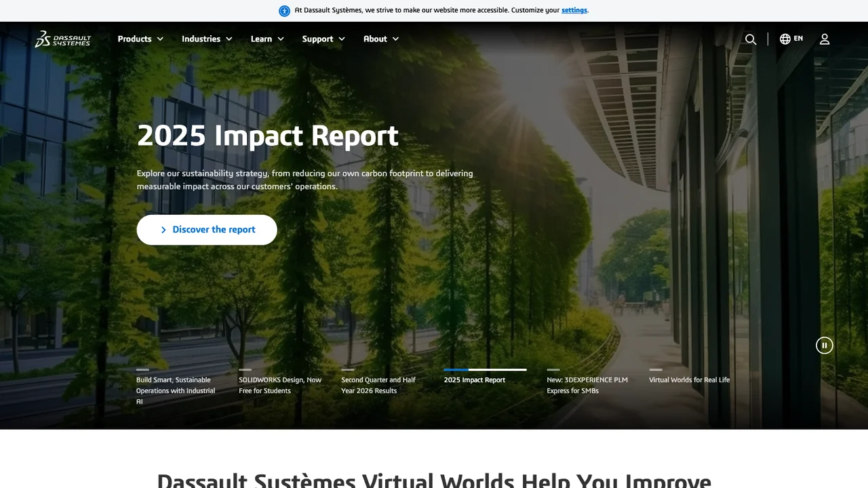The image size is (868, 488).
Task: Pause the hero carousel
Action: pos(825,345)
